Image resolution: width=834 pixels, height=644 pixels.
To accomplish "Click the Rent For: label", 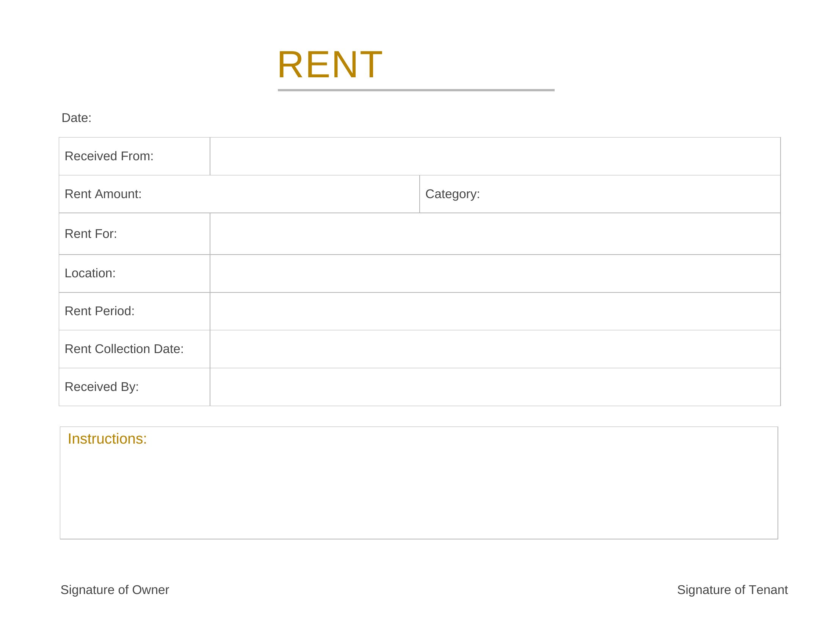I will [x=91, y=234].
